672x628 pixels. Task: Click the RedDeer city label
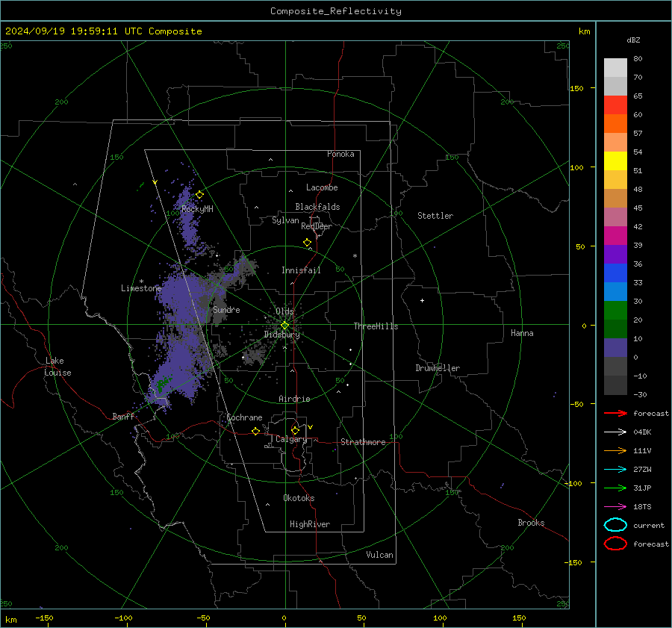coord(317,226)
